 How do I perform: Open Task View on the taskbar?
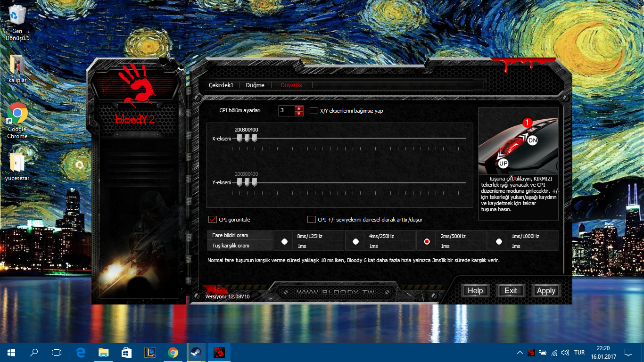tap(57, 353)
